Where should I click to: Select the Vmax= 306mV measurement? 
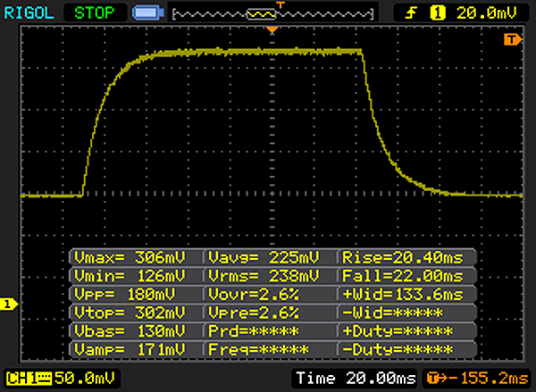coord(136,257)
